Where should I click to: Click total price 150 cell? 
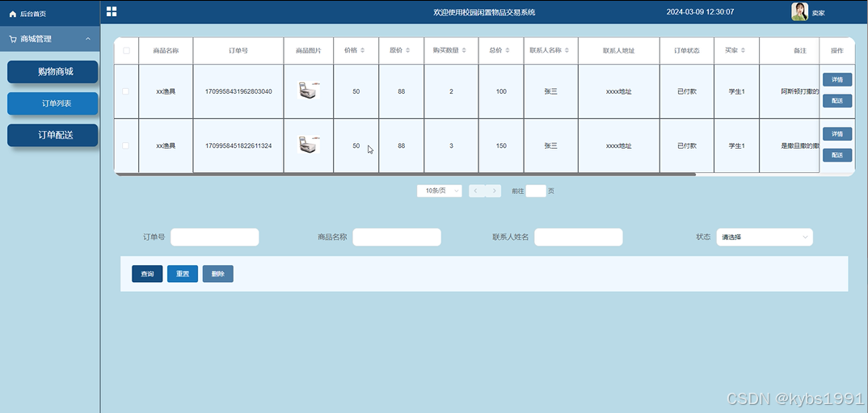501,145
